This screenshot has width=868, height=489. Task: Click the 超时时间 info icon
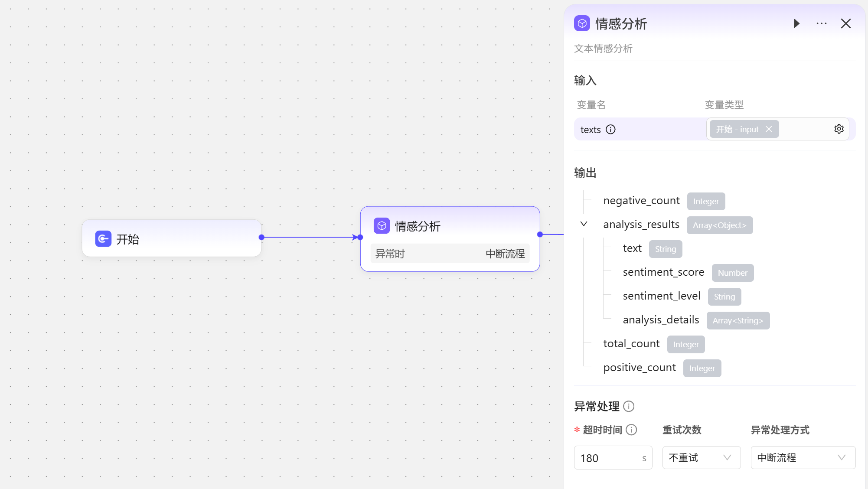pyautogui.click(x=632, y=430)
